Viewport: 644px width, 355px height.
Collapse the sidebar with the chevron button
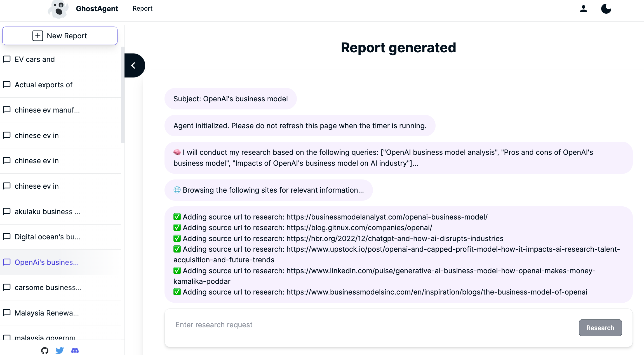(x=134, y=66)
